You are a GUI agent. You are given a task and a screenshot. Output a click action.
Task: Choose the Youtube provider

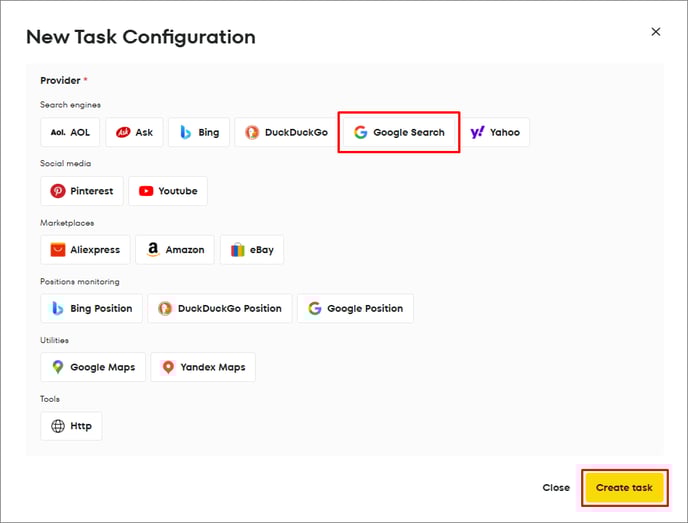point(168,191)
